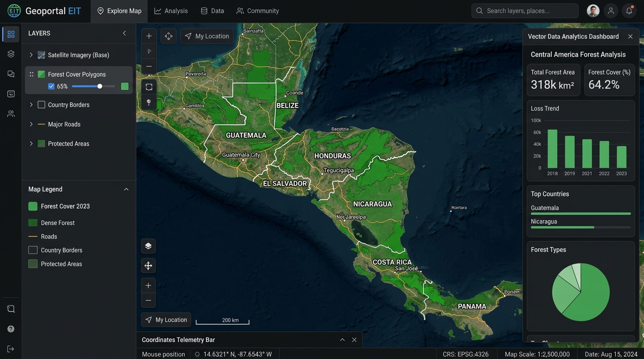Click the top My Location button
644x359 pixels.
coord(207,36)
